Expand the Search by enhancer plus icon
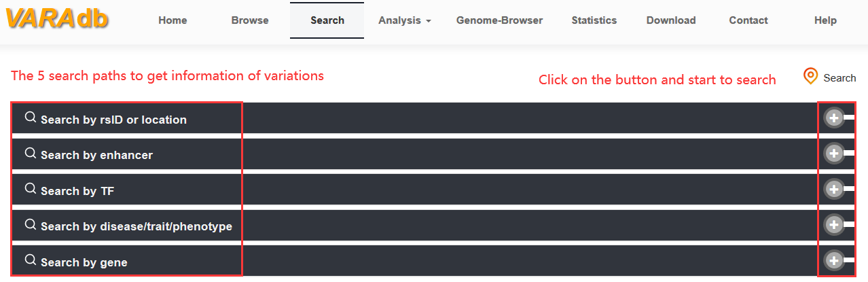868x282 pixels. click(833, 154)
